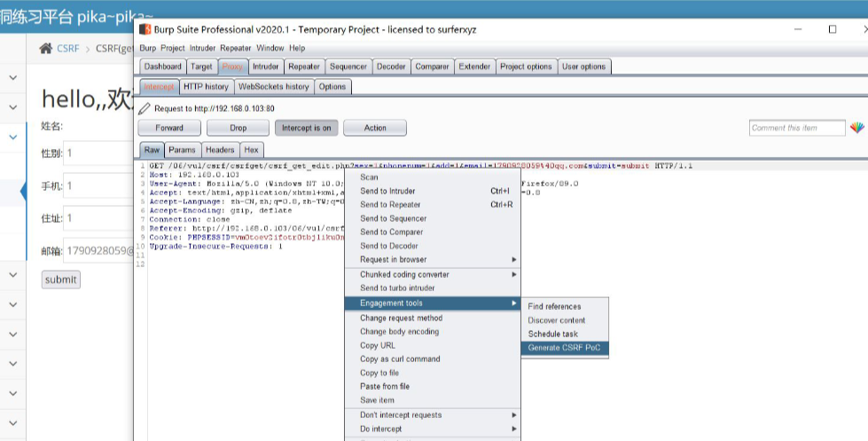Open the Repeater menu in menu bar
Screen dimensions: 868x441
click(236, 48)
